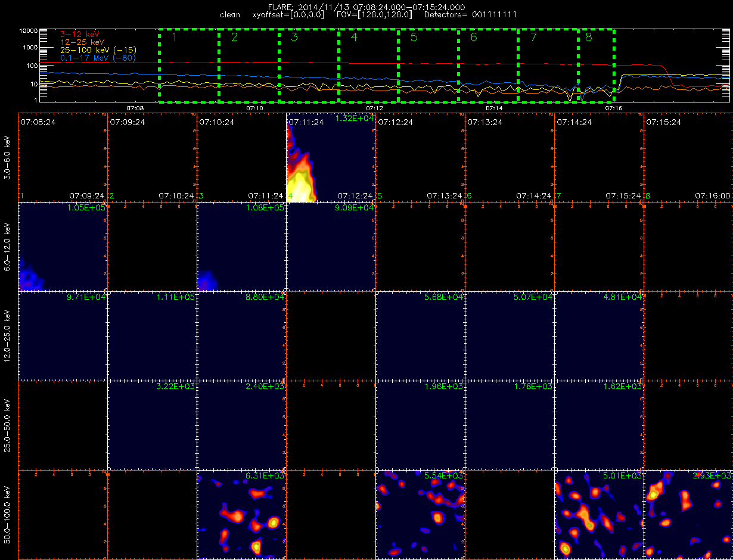Screen dimensions: 733x560
Task: Click the '3.0-6.0 keV' row label
Action: pyautogui.click(x=7, y=158)
